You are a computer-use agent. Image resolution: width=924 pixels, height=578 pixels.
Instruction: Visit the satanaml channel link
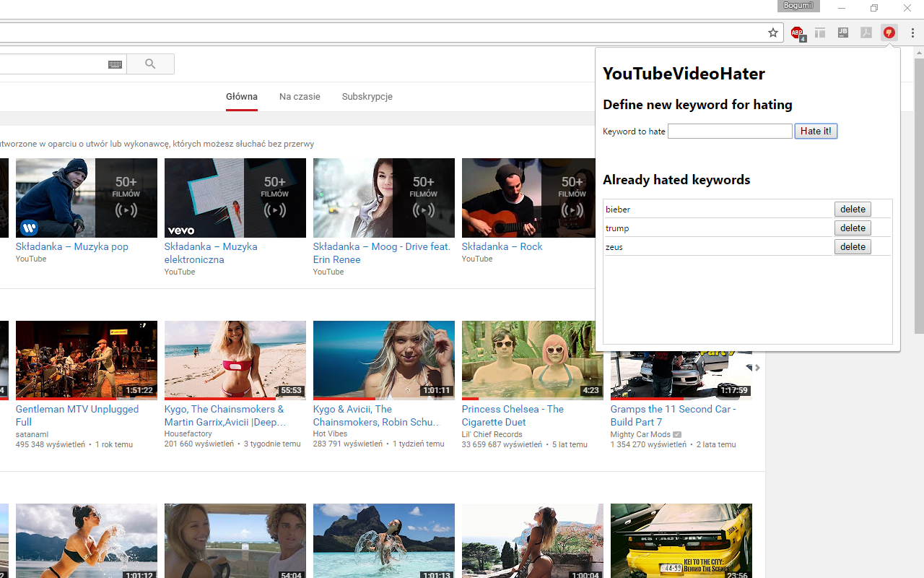(x=32, y=434)
